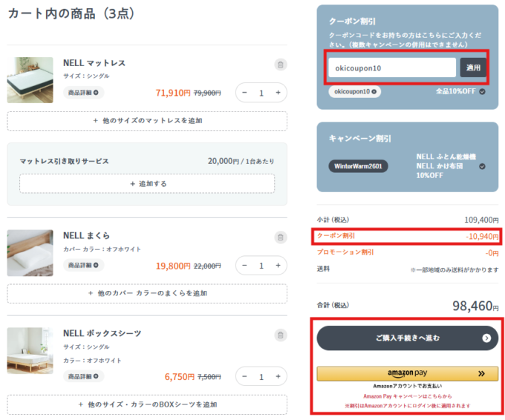Open 商品詳細 for NELL マットレス
Image resolution: width=505 pixels, height=420 pixels.
coord(83,93)
